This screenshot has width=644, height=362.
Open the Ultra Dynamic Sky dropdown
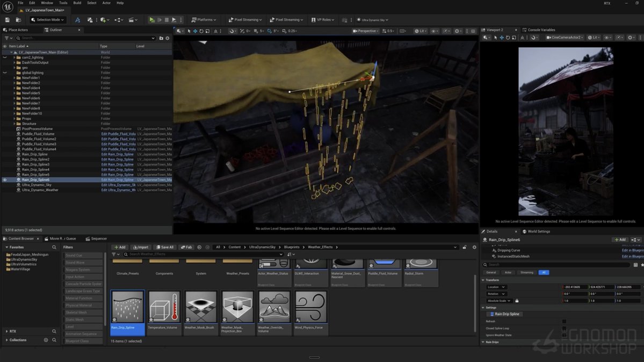(x=373, y=20)
